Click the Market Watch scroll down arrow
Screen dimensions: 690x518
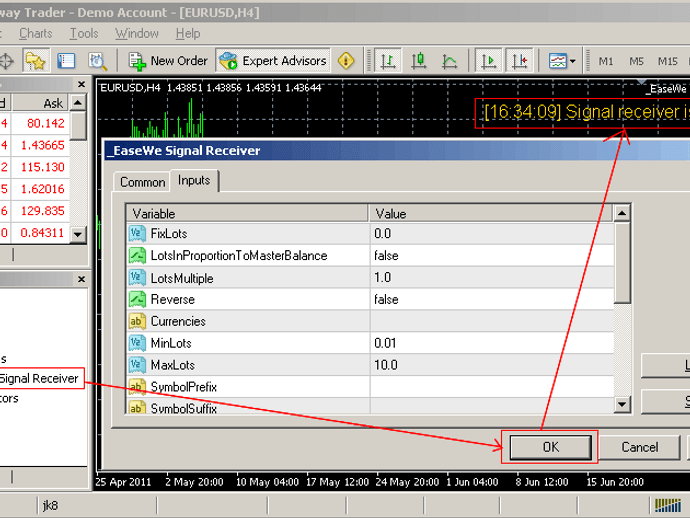(78, 234)
